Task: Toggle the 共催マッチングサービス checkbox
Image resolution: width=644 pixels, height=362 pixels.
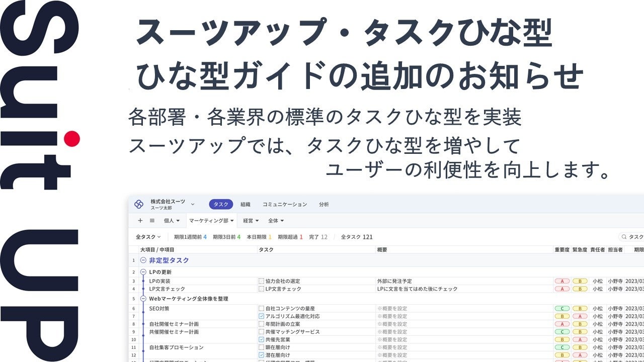Action: point(261,332)
